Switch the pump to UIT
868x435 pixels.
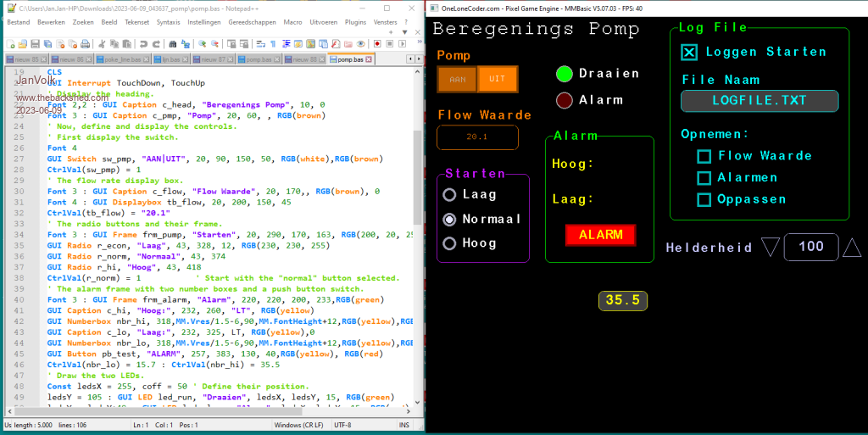[x=498, y=79]
